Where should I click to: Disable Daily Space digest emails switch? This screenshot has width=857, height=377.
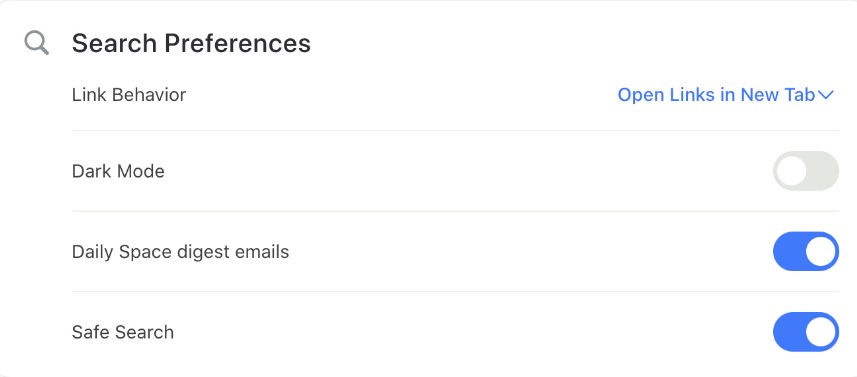tap(806, 251)
